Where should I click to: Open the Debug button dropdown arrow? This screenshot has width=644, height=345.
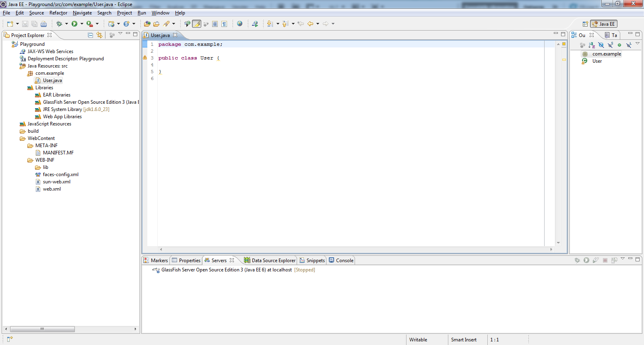coord(66,24)
